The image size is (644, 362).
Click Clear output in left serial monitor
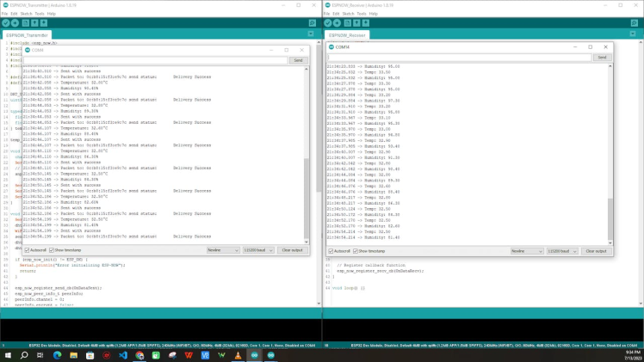(292, 250)
